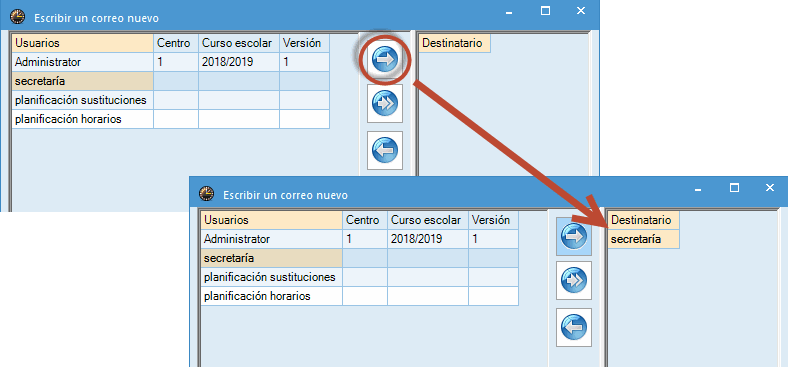The image size is (788, 367).
Task: Click Curso escolar header in lower window
Action: pos(428,220)
